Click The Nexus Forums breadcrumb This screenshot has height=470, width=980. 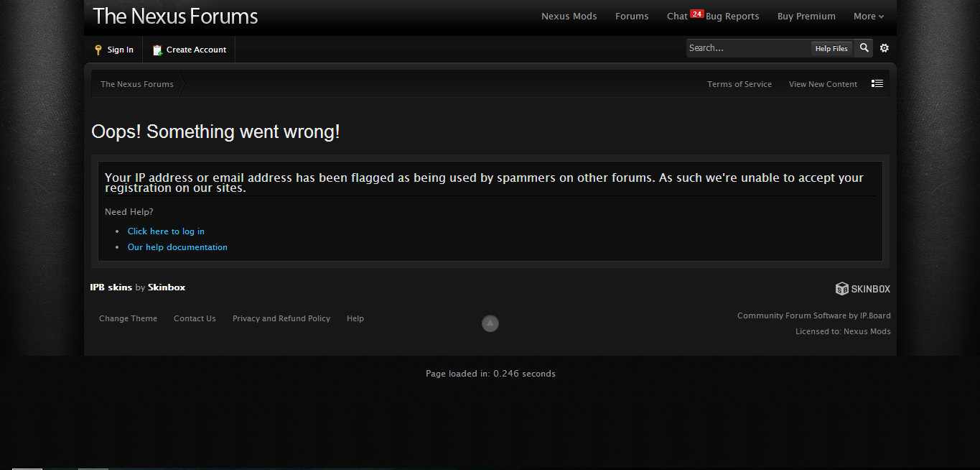pos(137,84)
